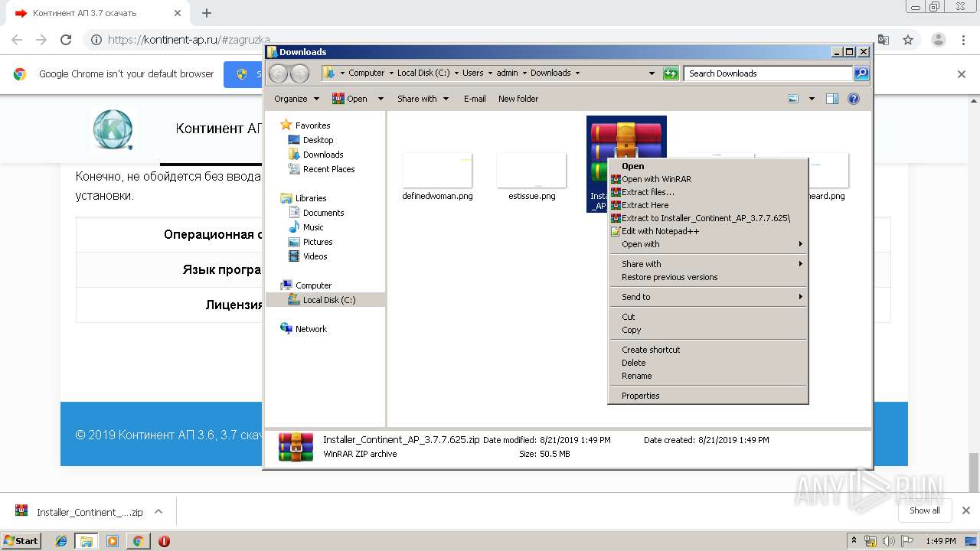This screenshot has width=980, height=551.
Task: Choose Delete in context menu
Action: [707, 363]
